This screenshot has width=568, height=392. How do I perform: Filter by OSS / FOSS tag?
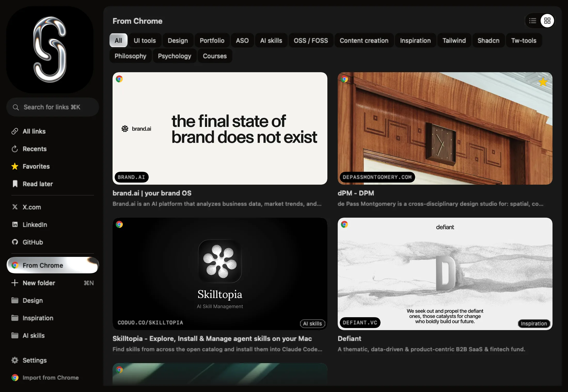[311, 40]
